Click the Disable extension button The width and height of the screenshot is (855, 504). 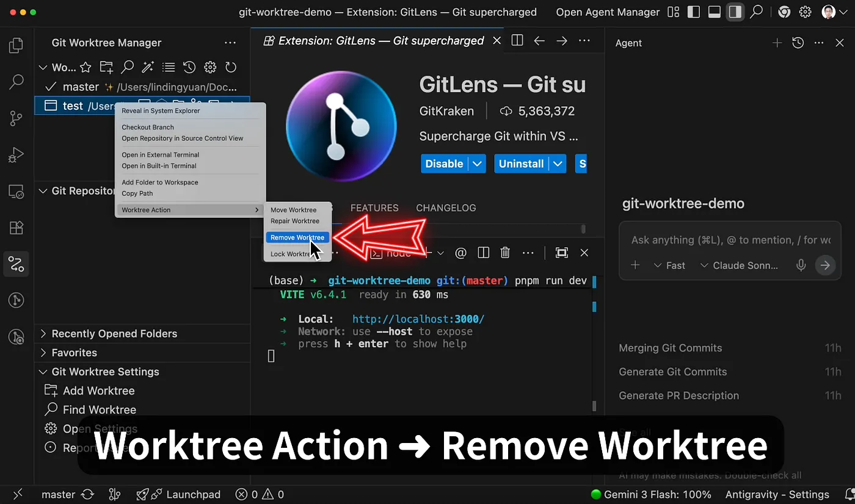[444, 164]
